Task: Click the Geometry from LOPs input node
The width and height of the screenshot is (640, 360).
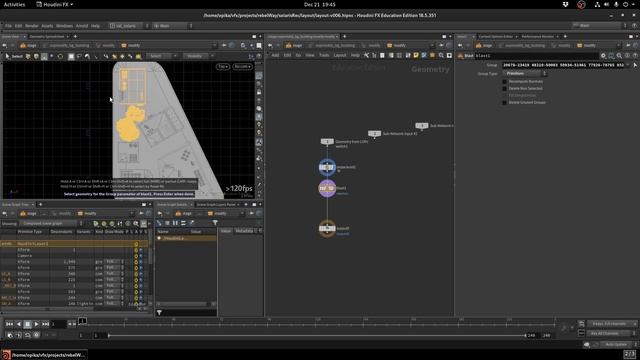Action: coord(327,141)
